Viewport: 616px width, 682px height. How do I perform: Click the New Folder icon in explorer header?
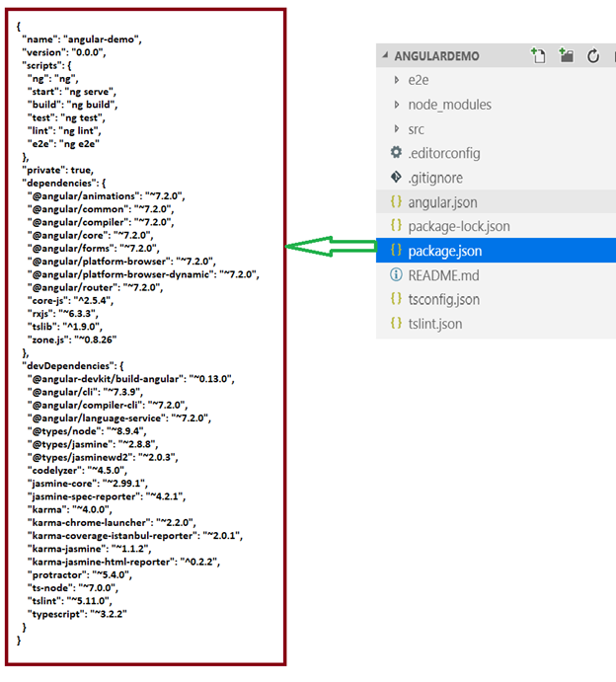[566, 55]
